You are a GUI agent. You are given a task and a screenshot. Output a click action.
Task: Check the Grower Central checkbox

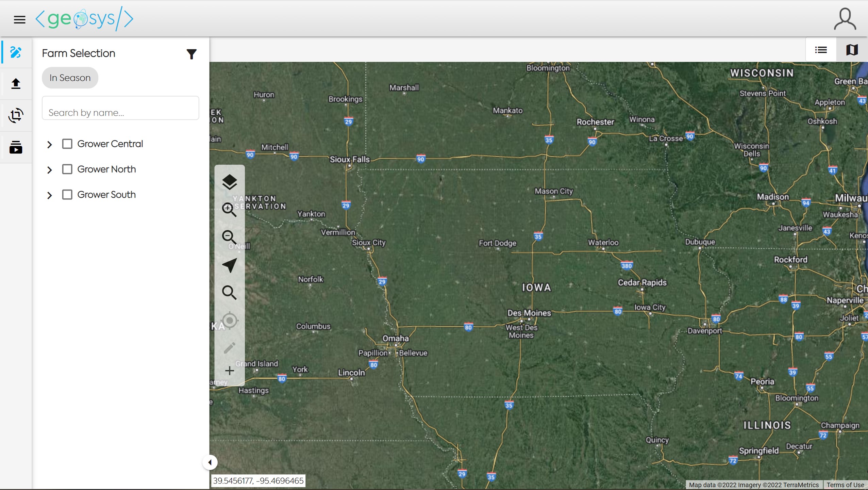[67, 144]
